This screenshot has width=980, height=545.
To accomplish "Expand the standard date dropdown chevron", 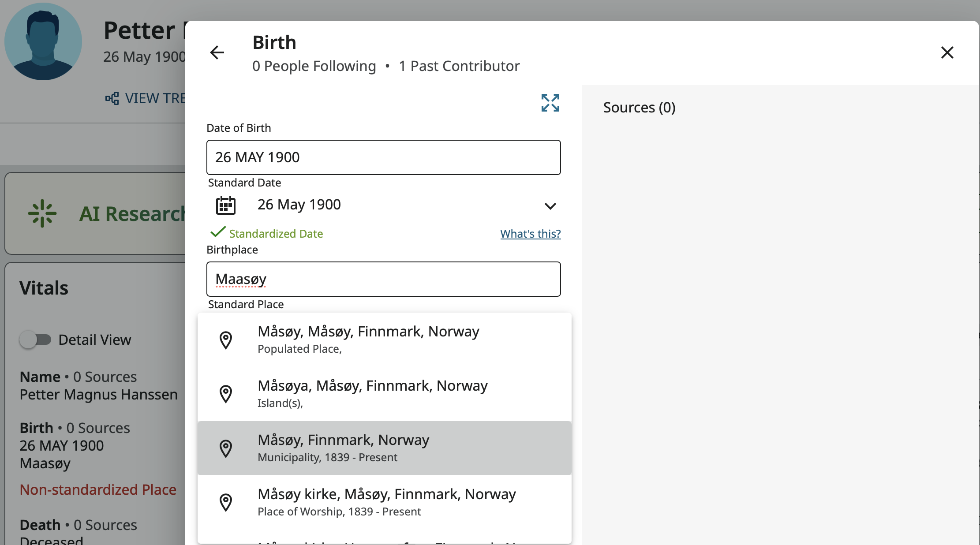I will pyautogui.click(x=550, y=206).
